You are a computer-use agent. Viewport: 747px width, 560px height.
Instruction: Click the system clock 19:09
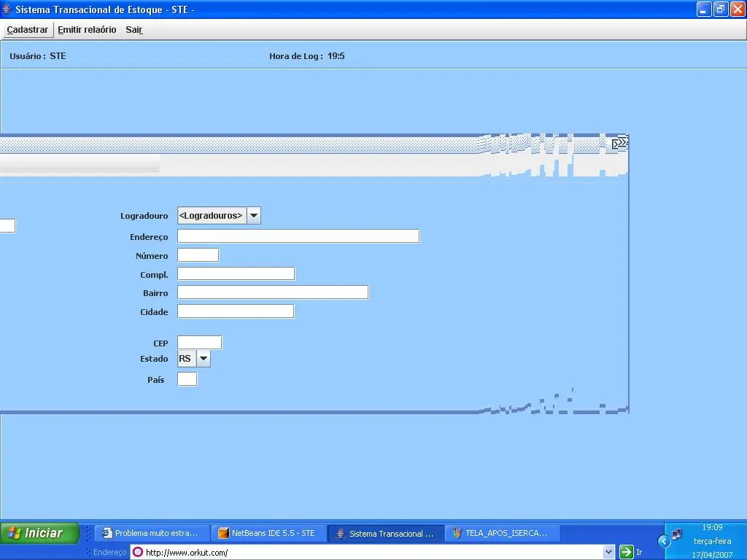712,528
